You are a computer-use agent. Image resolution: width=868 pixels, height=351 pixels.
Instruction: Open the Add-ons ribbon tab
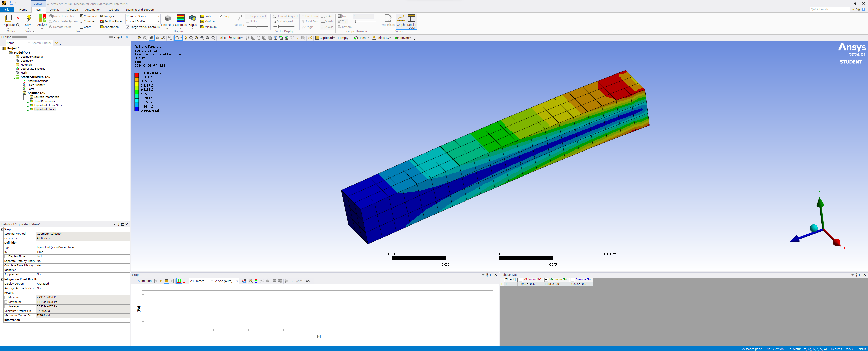(x=113, y=10)
